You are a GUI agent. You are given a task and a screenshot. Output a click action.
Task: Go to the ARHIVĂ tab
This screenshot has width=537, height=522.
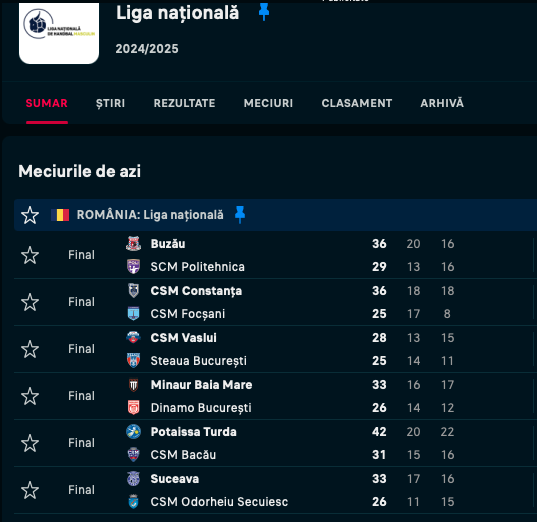442,103
